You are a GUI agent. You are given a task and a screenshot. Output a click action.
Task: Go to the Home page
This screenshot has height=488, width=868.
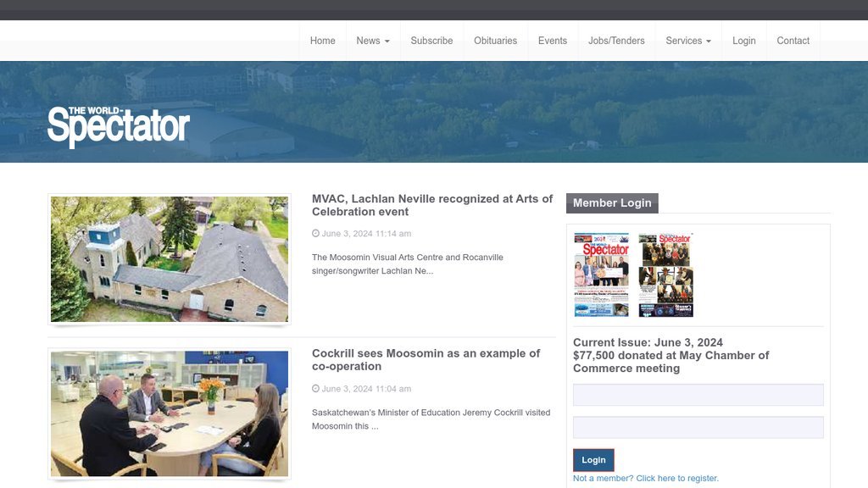click(x=322, y=41)
